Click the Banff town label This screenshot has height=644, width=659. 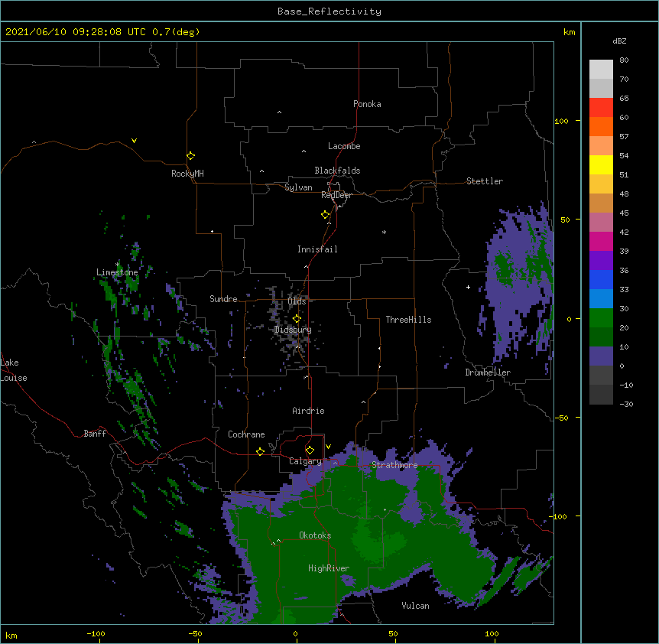(x=95, y=434)
